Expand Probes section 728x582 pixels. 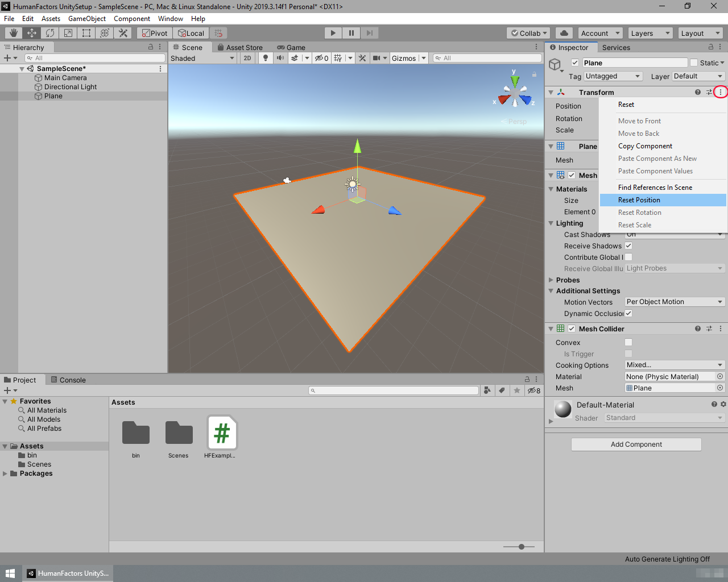click(551, 280)
